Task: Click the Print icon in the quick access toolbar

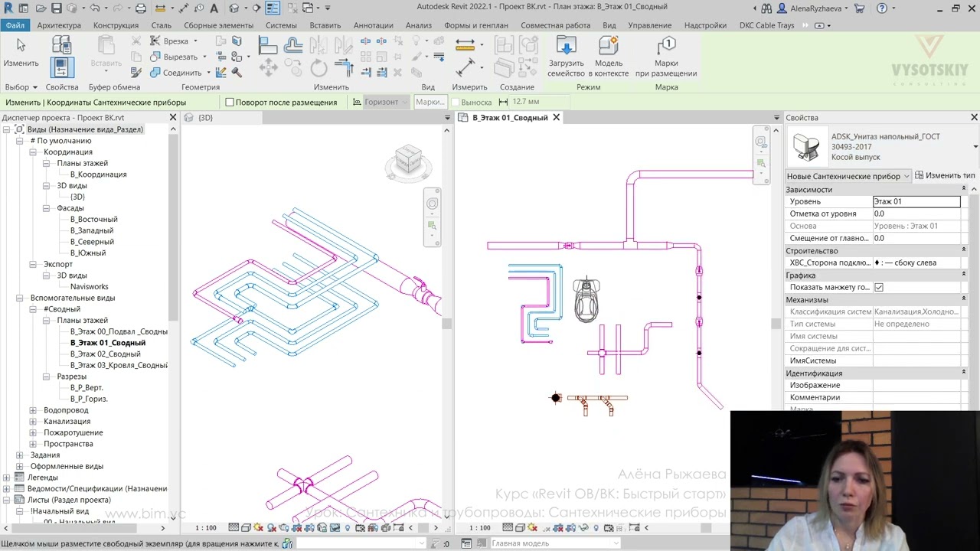Action: click(x=140, y=8)
